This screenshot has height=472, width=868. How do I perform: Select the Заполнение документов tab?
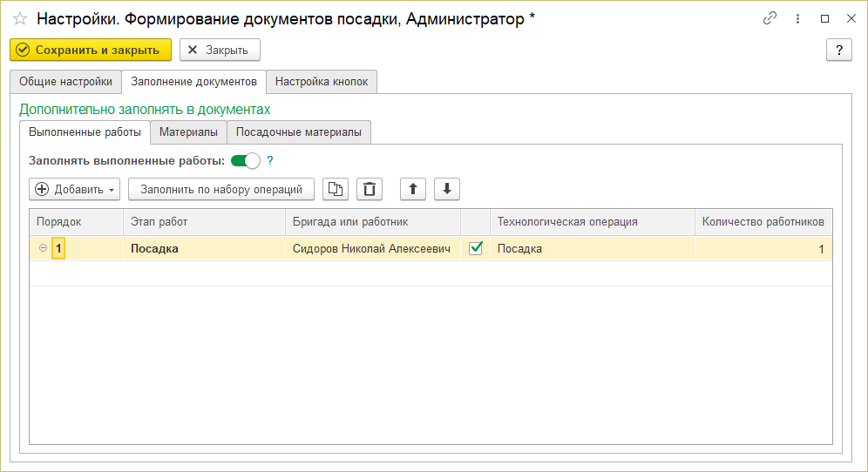[193, 82]
